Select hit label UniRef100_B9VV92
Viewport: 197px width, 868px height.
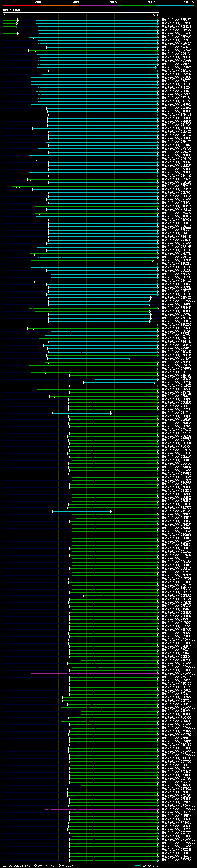pyautogui.click(x=176, y=74)
